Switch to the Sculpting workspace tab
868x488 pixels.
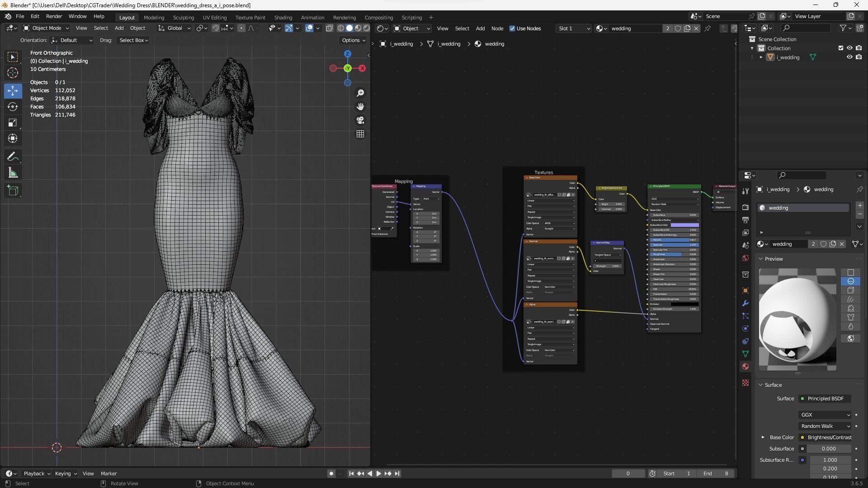pyautogui.click(x=183, y=18)
